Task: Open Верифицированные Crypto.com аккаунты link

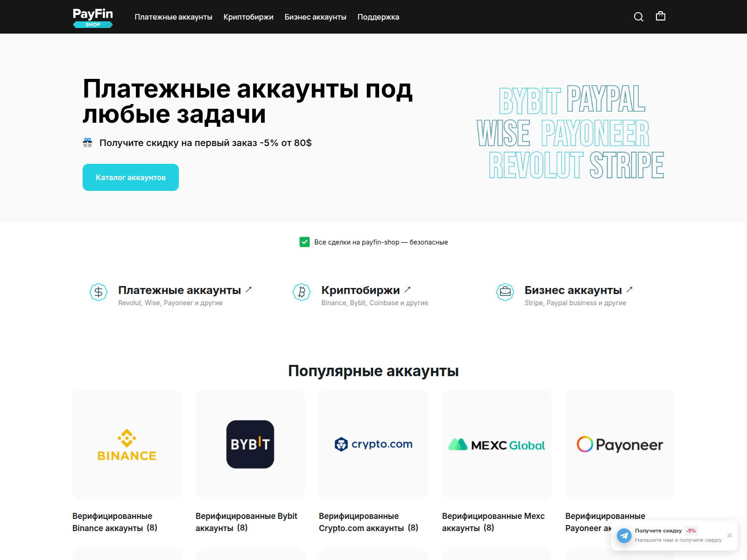Action: 368,522
